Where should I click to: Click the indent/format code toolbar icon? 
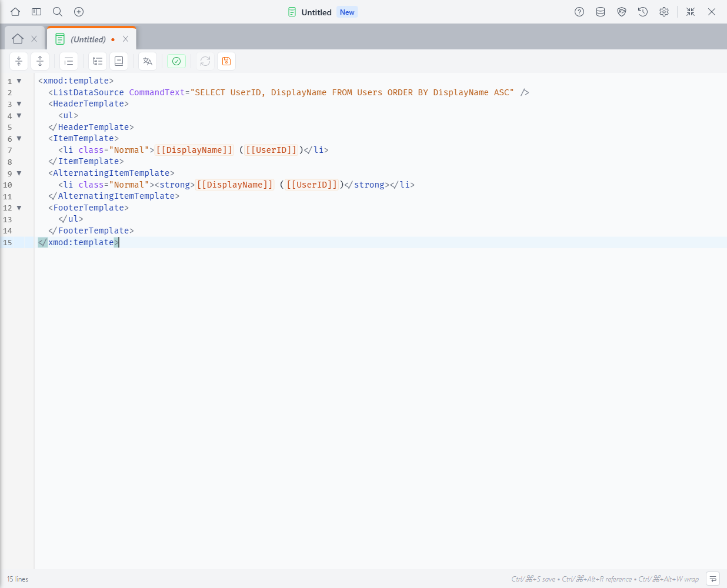coord(69,61)
